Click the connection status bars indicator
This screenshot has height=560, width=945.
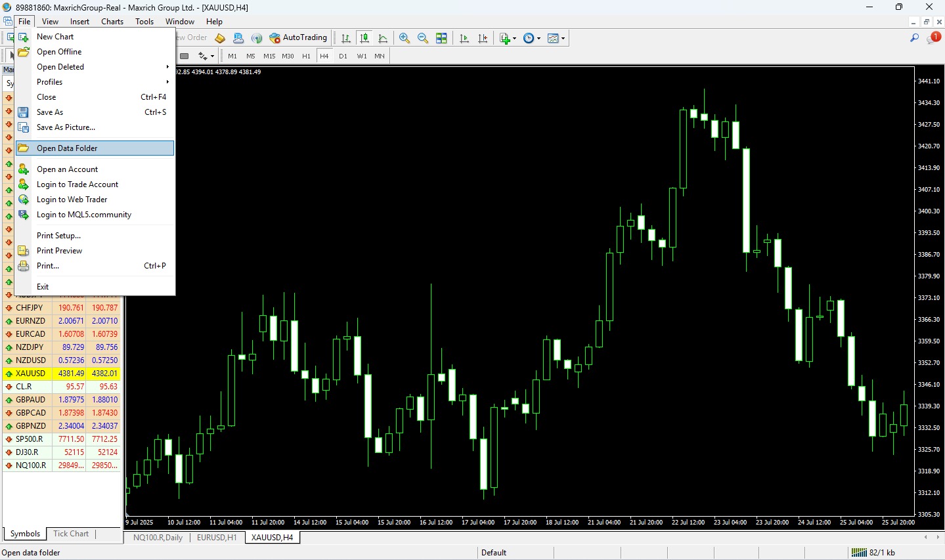859,553
